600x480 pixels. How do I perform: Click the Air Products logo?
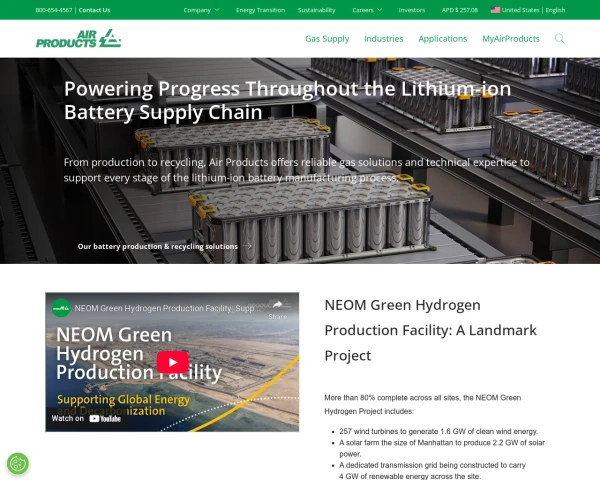pos(78,39)
